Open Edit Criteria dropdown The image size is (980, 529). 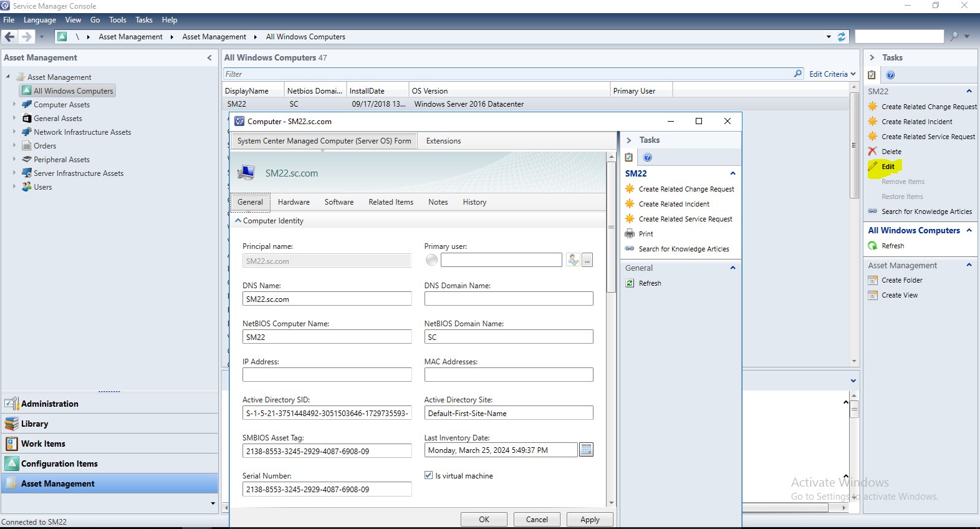coord(833,74)
